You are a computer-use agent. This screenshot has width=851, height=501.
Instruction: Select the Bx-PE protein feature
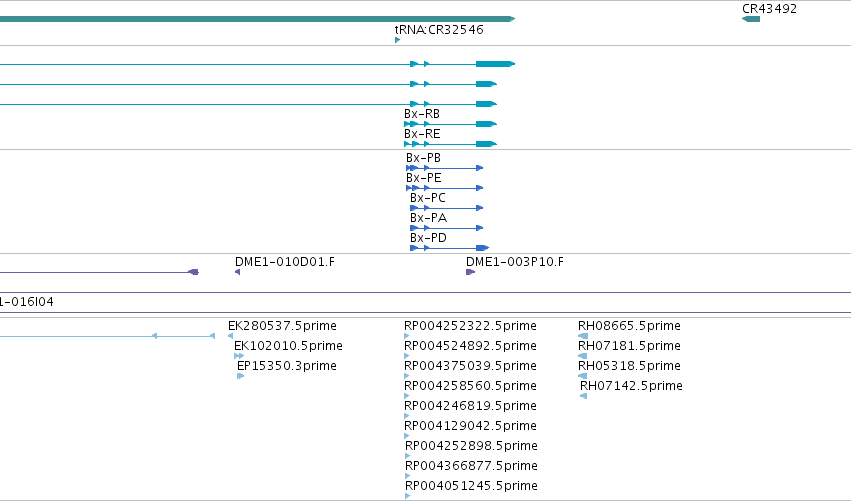[x=444, y=188]
